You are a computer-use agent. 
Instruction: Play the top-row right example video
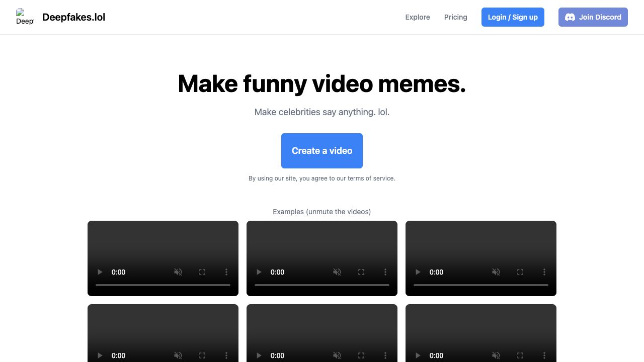click(418, 272)
